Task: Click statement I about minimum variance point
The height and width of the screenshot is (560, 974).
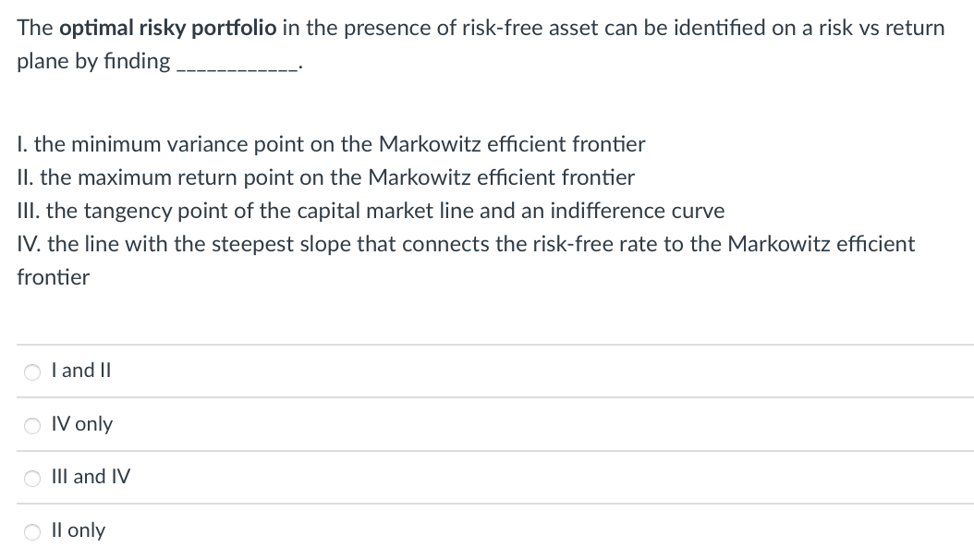Action: point(331,144)
